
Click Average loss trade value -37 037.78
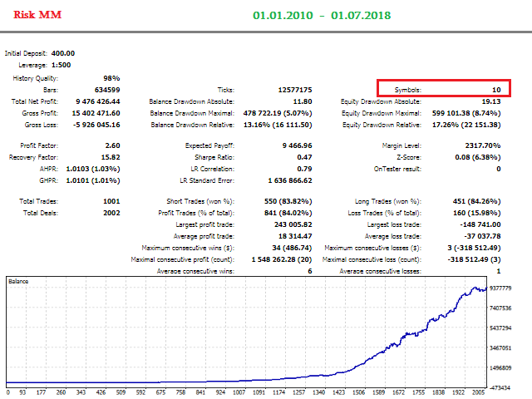point(482,236)
